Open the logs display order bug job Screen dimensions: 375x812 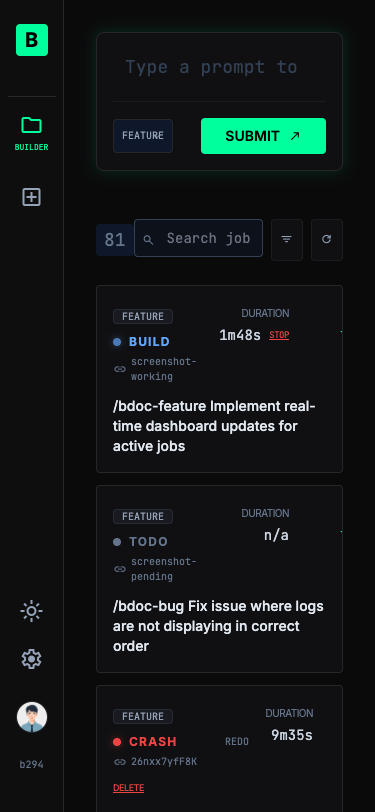(218, 626)
